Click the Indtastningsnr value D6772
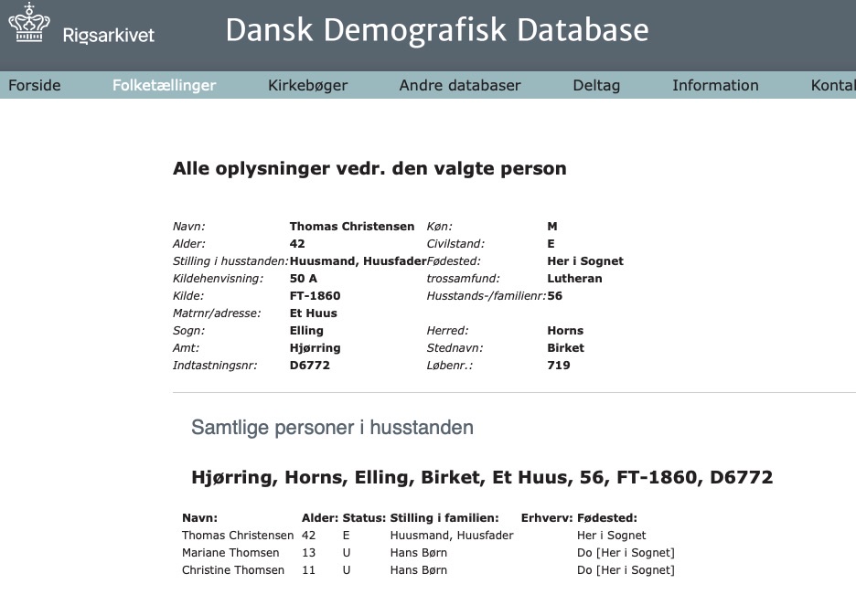 click(x=309, y=366)
